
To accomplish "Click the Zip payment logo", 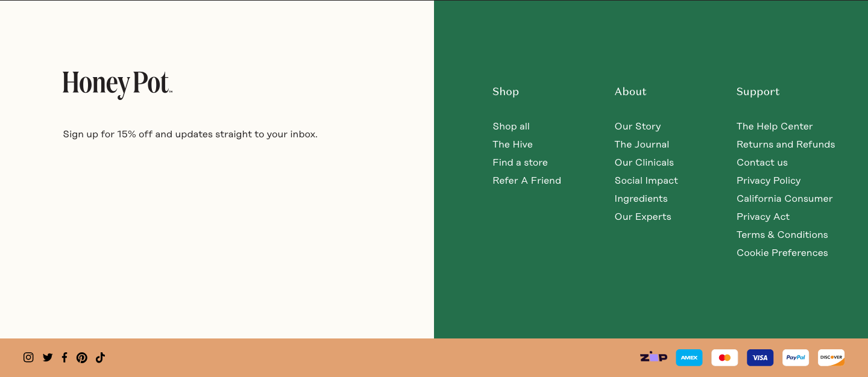I will 653,357.
